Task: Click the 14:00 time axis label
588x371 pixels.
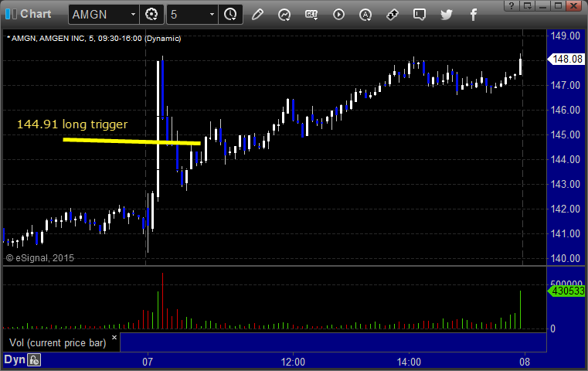Action: coord(409,362)
